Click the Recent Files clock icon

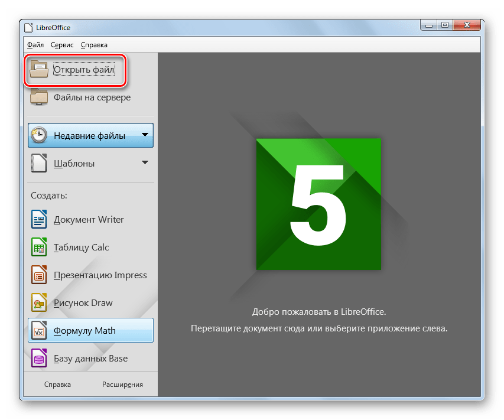[40, 135]
